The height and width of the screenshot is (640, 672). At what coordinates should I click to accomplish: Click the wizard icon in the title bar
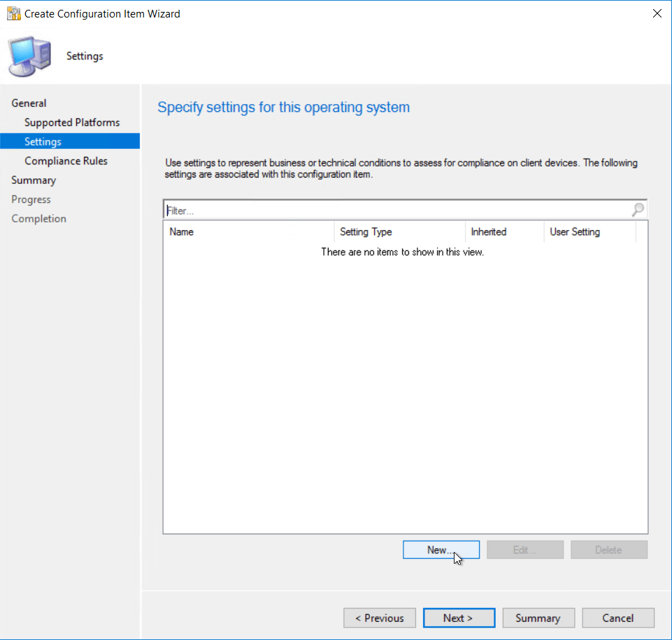pyautogui.click(x=13, y=13)
